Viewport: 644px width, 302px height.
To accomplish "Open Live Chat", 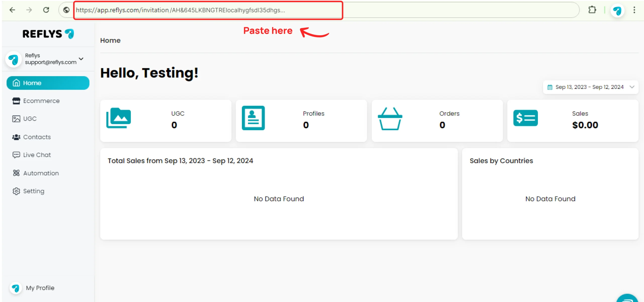I will (x=48, y=155).
